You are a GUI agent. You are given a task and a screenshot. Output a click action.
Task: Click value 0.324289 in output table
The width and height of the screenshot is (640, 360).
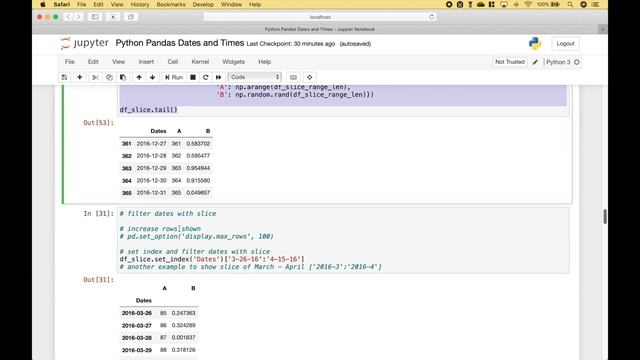[184, 325]
